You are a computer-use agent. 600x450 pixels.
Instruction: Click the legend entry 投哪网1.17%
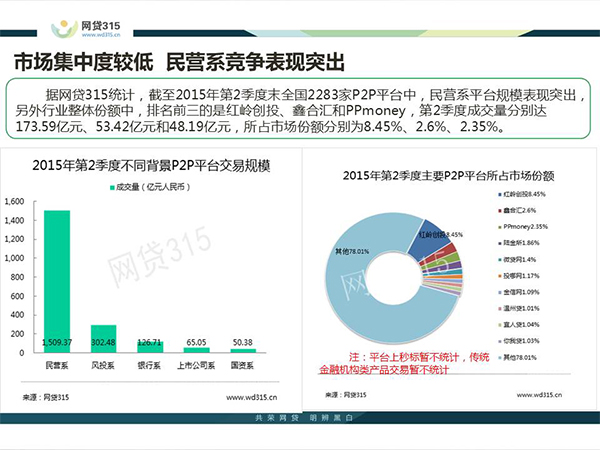pyautogui.click(x=518, y=276)
